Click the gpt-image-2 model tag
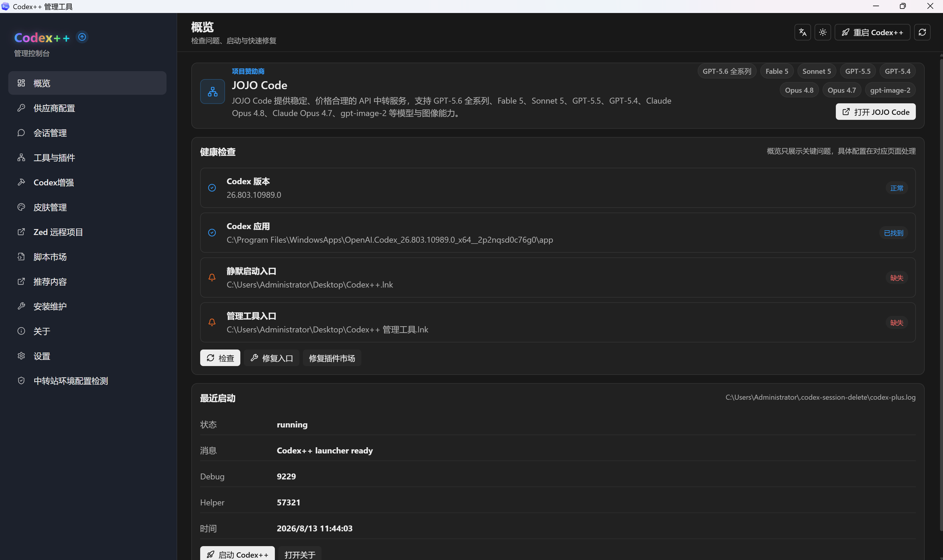Screen dimensions: 943x560 point(890,90)
